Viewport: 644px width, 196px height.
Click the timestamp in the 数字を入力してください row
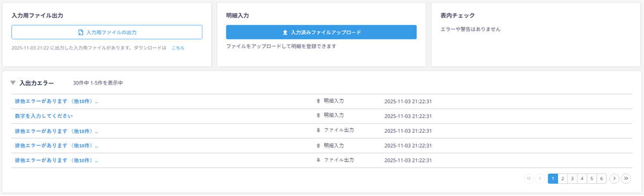(x=408, y=116)
